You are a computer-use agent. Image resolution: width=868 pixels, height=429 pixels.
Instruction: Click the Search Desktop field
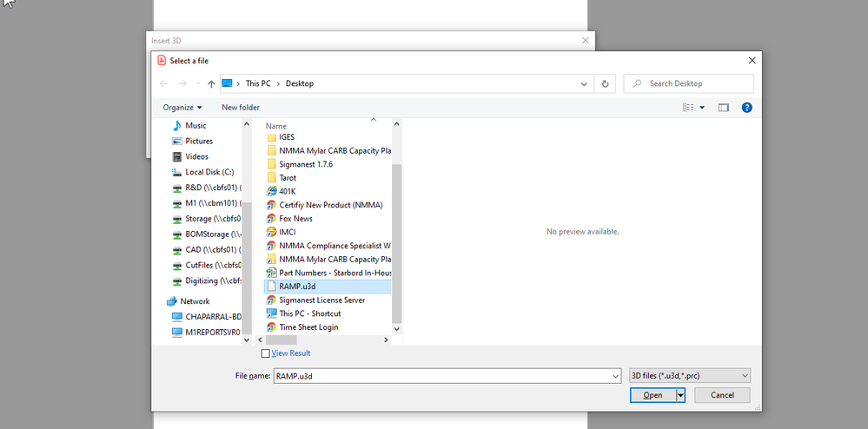[689, 83]
